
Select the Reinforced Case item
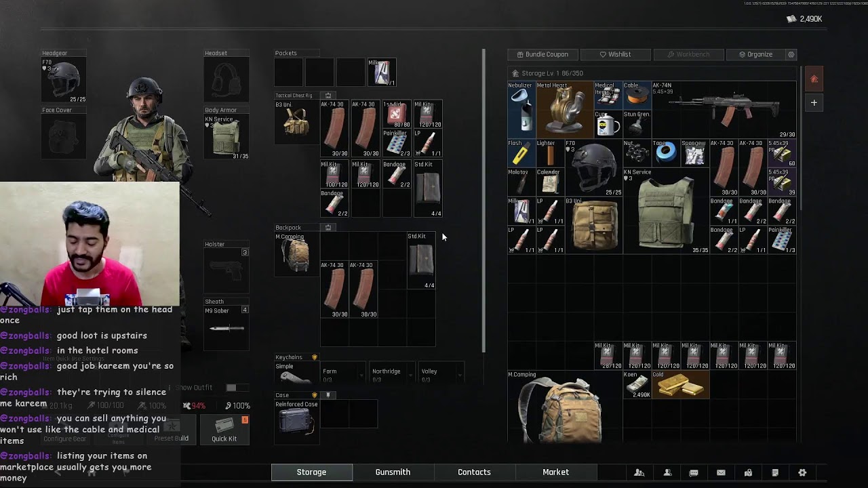[296, 422]
